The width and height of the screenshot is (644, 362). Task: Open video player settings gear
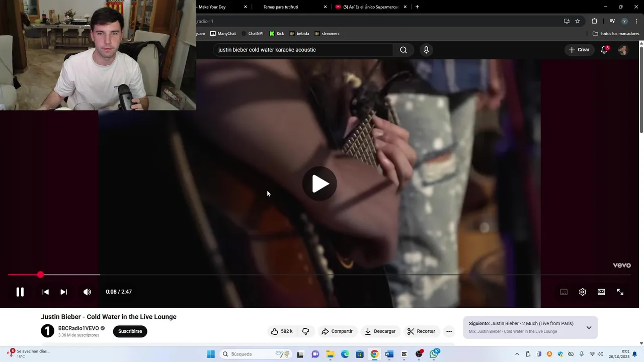click(x=583, y=292)
